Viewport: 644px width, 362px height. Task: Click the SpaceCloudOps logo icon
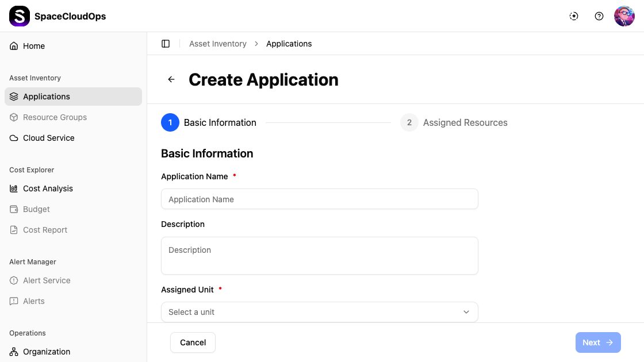(20, 16)
